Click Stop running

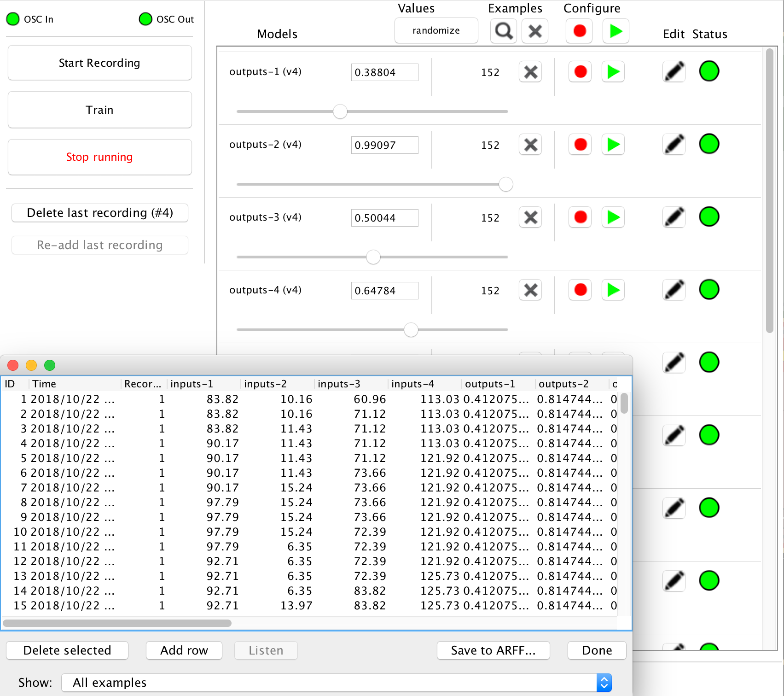click(99, 157)
